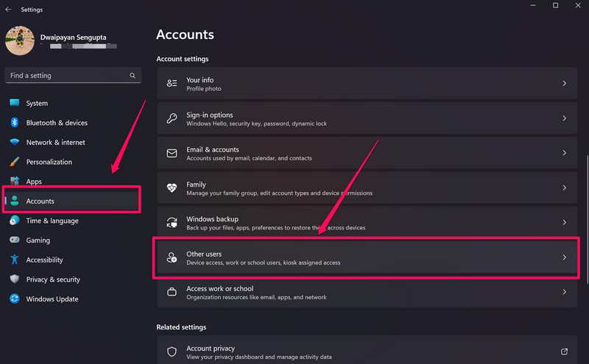Click the Accessibility figure icon
The width and height of the screenshot is (589, 364).
15,260
